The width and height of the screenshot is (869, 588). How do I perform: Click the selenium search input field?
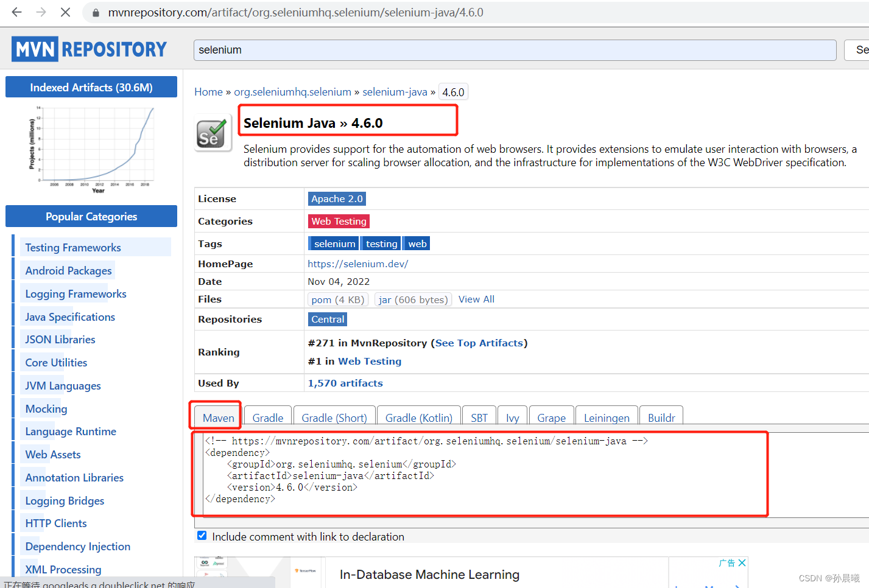(x=515, y=50)
